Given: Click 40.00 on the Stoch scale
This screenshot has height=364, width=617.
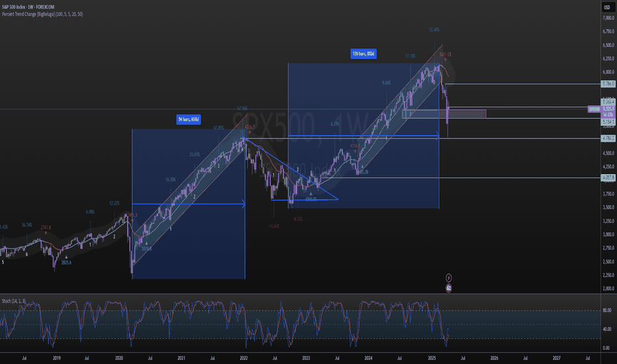Looking at the screenshot, I should click(x=606, y=329).
